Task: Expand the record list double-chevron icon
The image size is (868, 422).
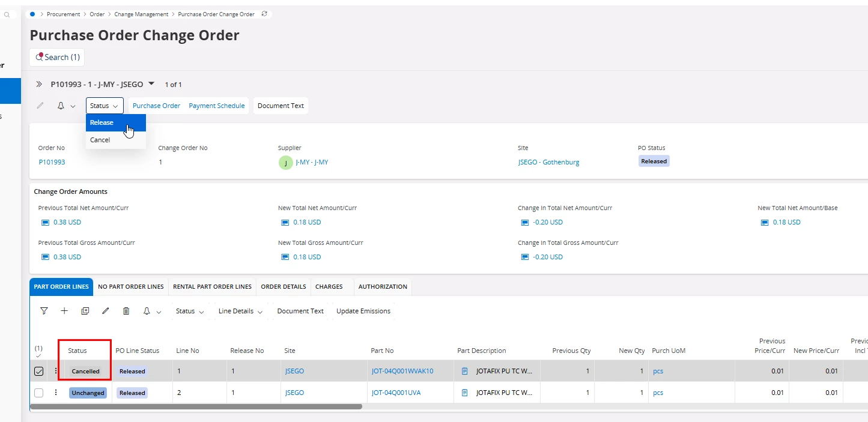Action: pyautogui.click(x=40, y=85)
